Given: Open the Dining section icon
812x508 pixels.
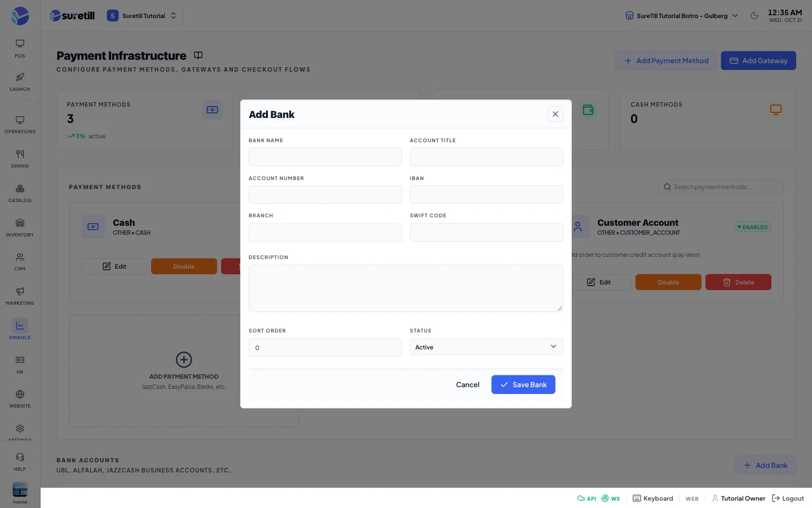Looking at the screenshot, I should pyautogui.click(x=20, y=154).
